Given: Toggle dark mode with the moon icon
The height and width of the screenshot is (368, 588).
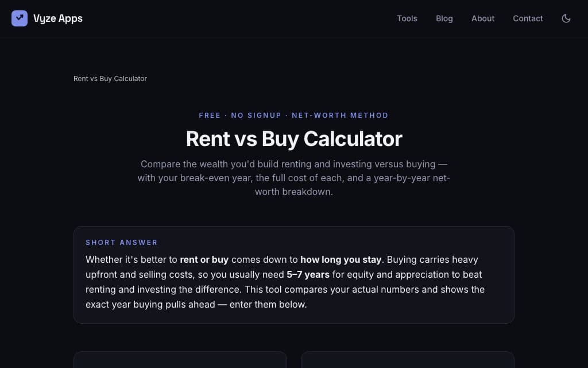Looking at the screenshot, I should [x=566, y=18].
